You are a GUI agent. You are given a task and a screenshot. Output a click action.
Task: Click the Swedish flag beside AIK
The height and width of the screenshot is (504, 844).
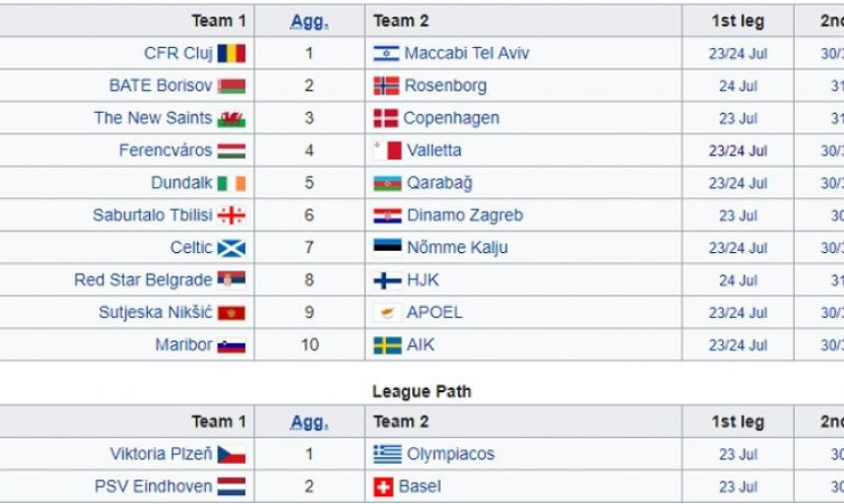[388, 345]
